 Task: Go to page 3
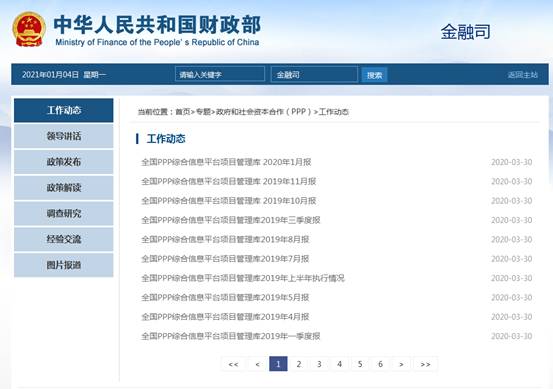319,364
